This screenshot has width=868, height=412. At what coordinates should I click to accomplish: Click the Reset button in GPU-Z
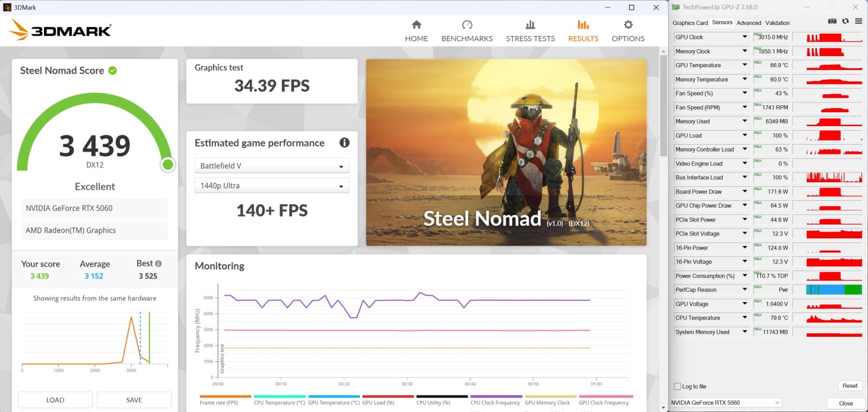tap(849, 386)
